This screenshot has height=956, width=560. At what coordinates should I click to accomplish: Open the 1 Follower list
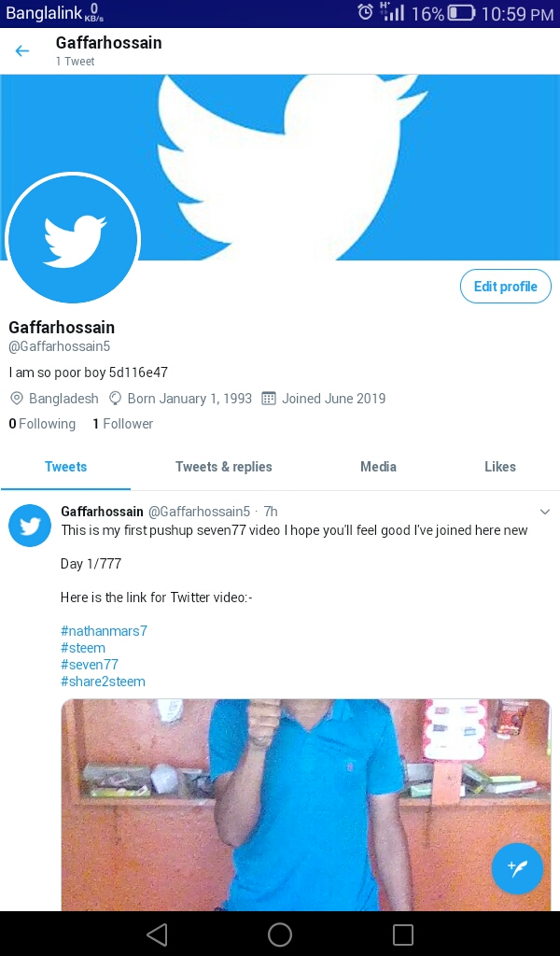[x=122, y=424]
